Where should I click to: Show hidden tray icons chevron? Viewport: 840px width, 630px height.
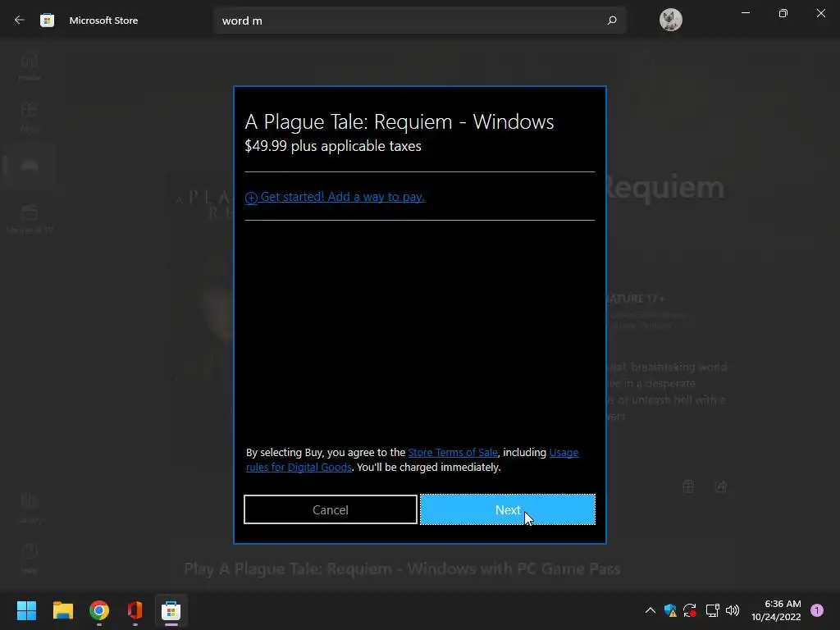tap(650, 610)
